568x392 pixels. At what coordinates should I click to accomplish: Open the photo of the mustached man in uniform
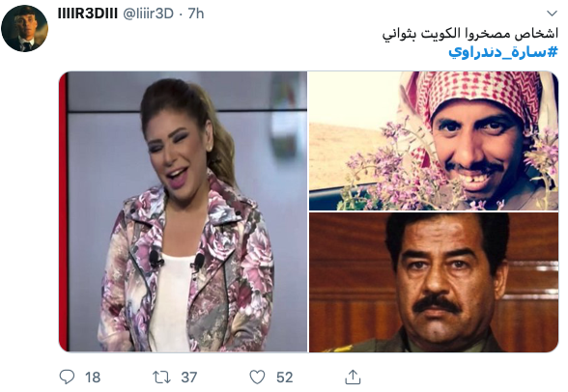434,282
